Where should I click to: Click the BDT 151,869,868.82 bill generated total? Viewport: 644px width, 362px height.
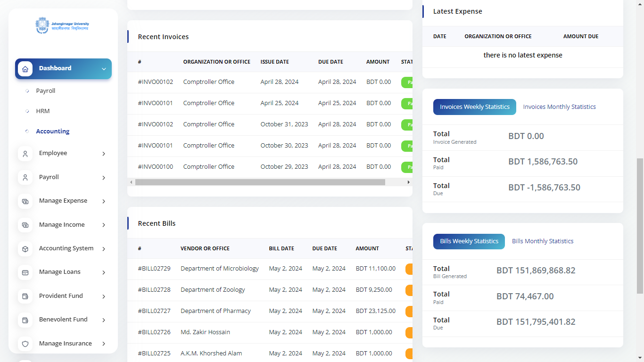(536, 271)
